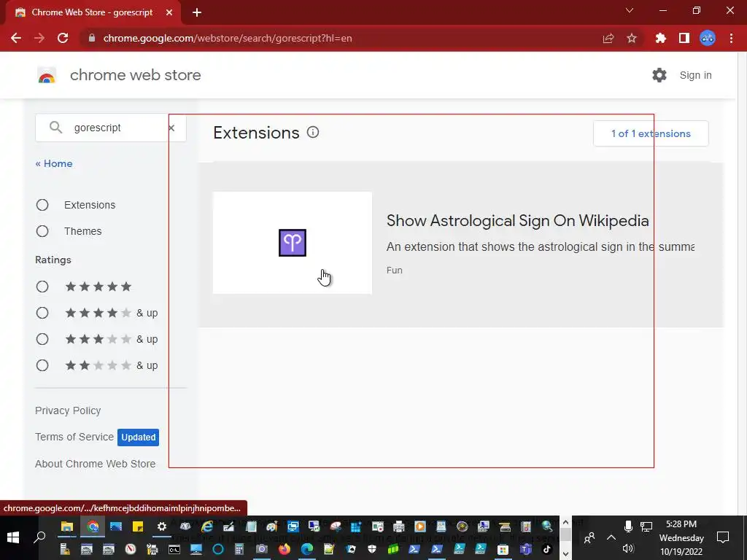Click the microphone tray icon
This screenshot has width=747, height=560.
click(x=628, y=526)
